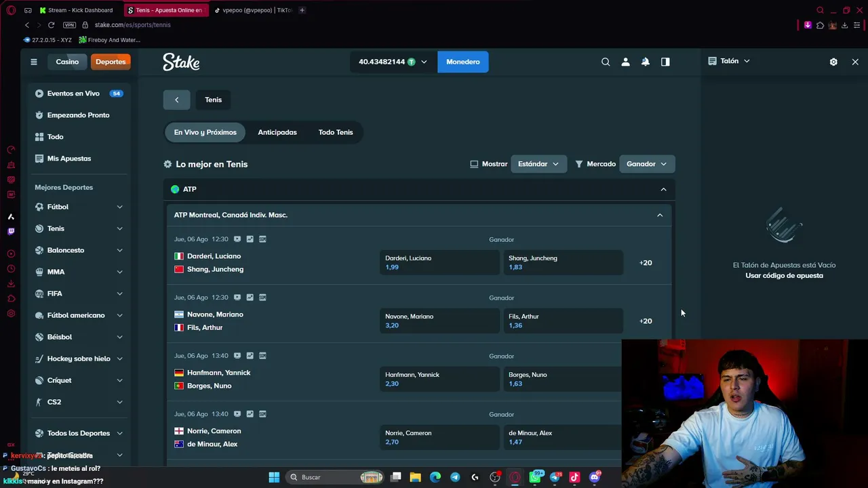Show +20 more markets for Darderi match
Viewport: 868px width, 488px height.
click(646, 263)
